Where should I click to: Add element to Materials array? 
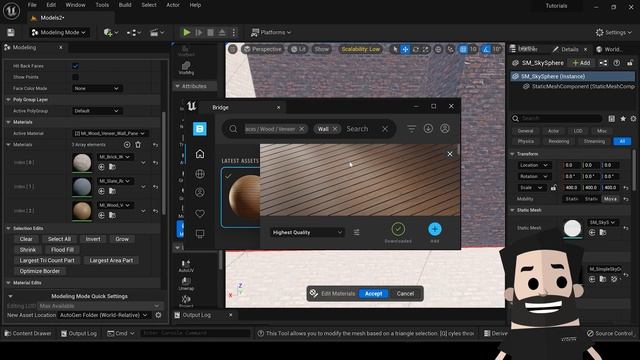tap(127, 144)
